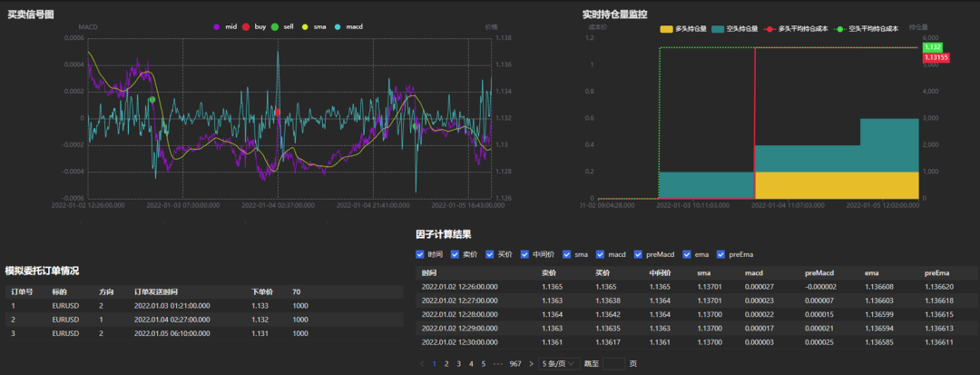Select factor row 2022.01.02 12:30:00.000
Viewport: 980px width, 375px height.
(697, 342)
